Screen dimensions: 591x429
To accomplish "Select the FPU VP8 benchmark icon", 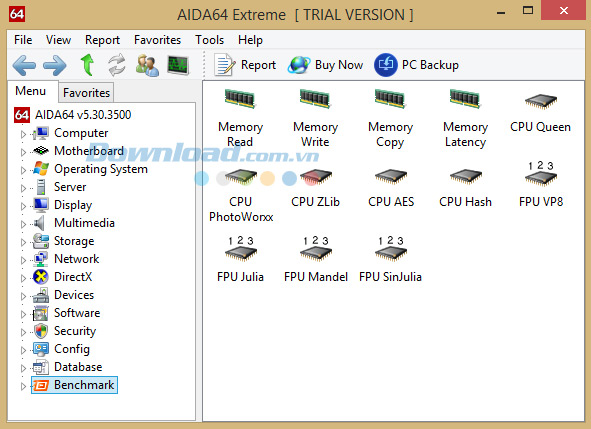I will [540, 174].
